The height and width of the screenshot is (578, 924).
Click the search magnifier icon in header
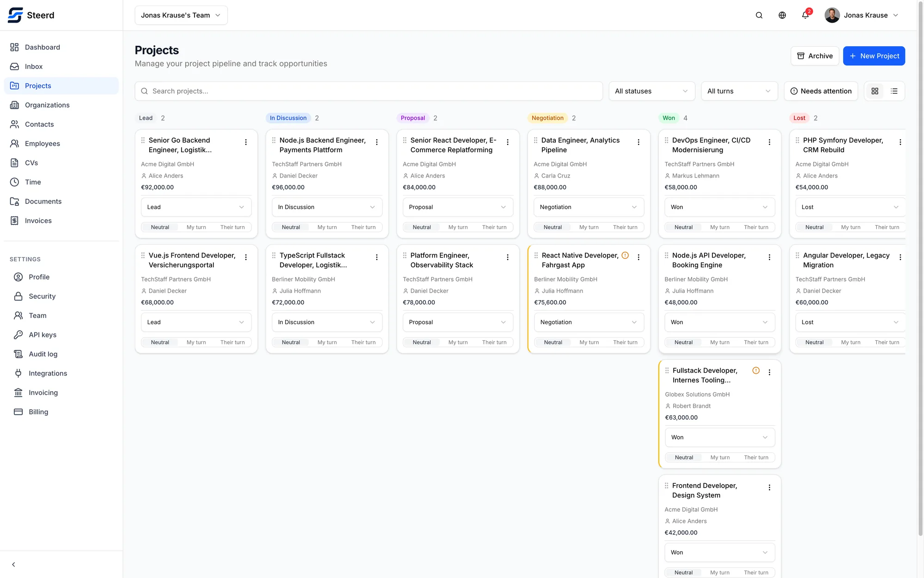pyautogui.click(x=759, y=15)
